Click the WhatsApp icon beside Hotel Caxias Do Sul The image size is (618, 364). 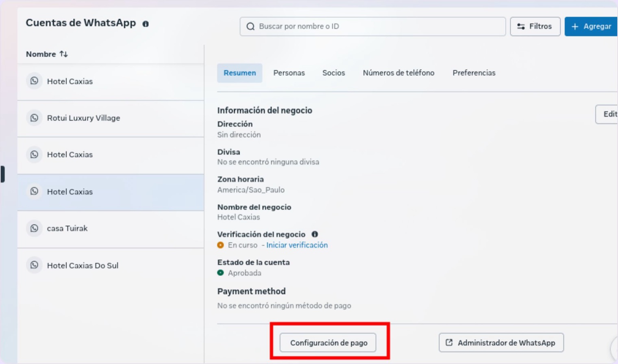(35, 265)
